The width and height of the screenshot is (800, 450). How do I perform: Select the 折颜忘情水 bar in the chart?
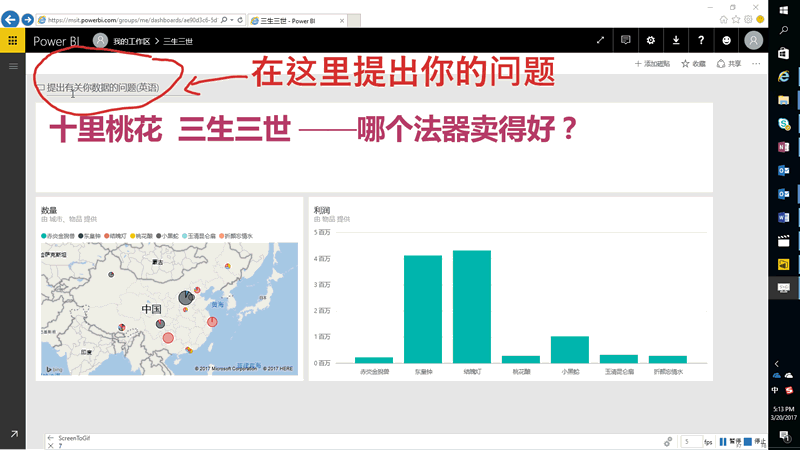pos(668,359)
